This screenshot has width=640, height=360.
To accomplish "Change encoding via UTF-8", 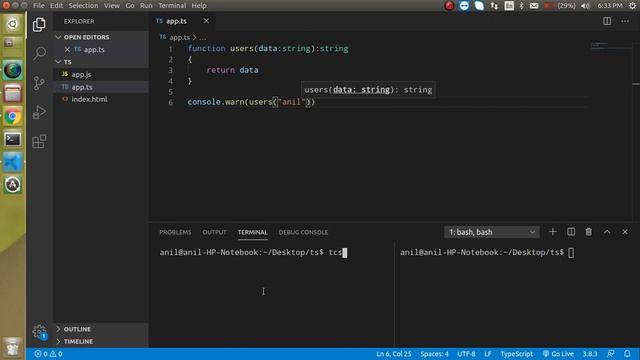I will tap(466, 354).
